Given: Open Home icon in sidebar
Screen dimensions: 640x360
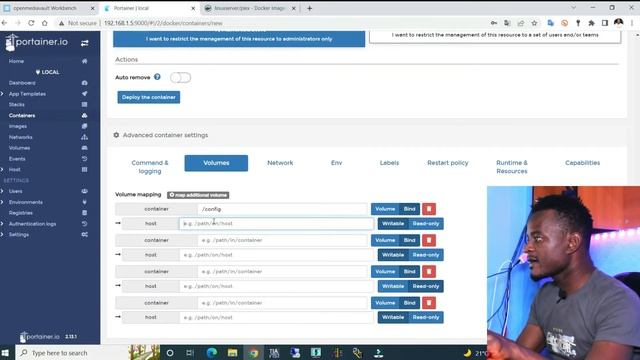Looking at the screenshot, I should point(84,61).
